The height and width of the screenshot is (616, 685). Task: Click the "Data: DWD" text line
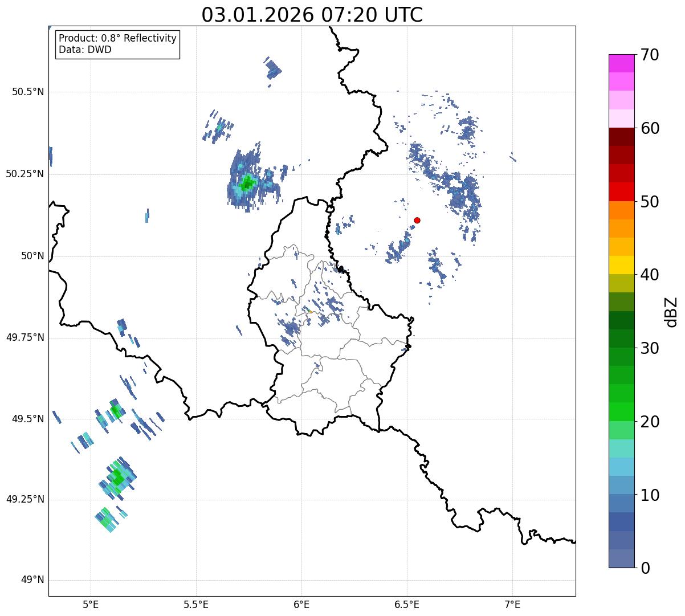click(x=85, y=50)
